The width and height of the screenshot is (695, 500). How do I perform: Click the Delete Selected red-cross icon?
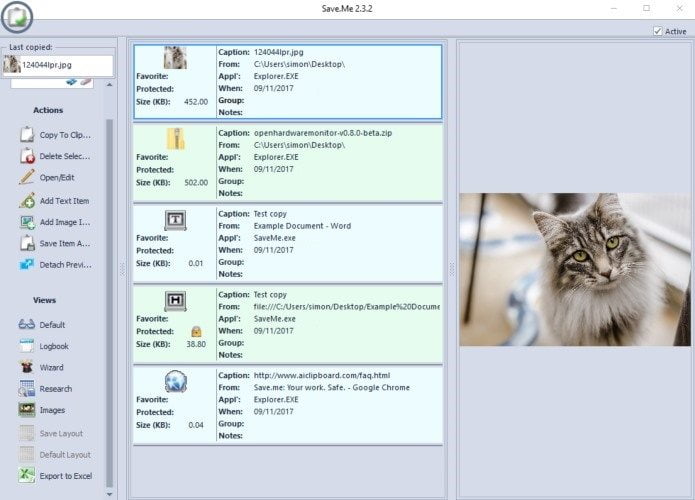[x=27, y=156]
